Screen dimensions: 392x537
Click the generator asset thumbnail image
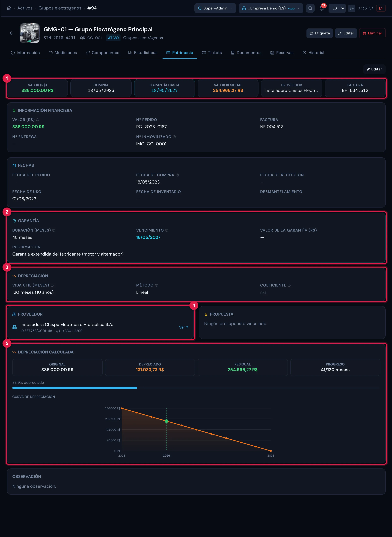click(30, 33)
